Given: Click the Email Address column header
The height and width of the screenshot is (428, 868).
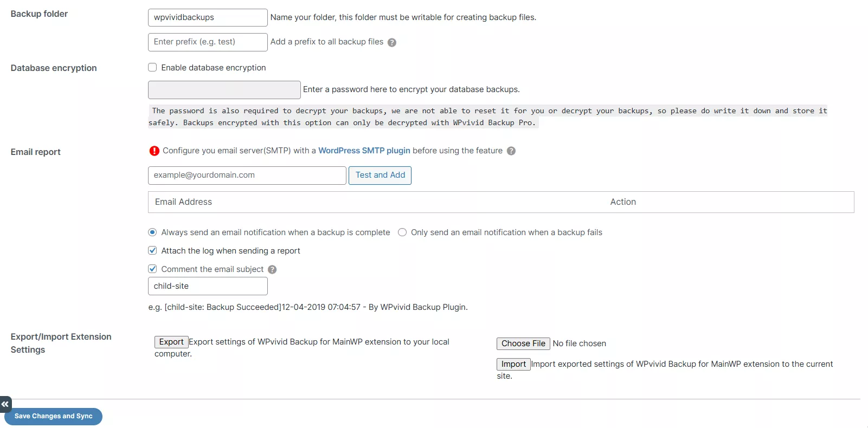Looking at the screenshot, I should 183,202.
